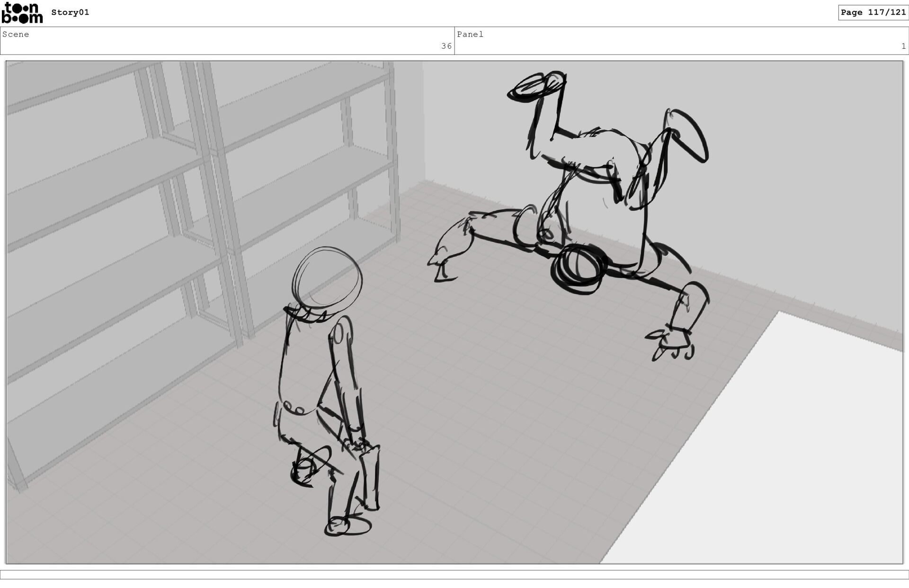The height and width of the screenshot is (588, 909).
Task: Click the Page 117/121 indicator box
Action: (873, 13)
